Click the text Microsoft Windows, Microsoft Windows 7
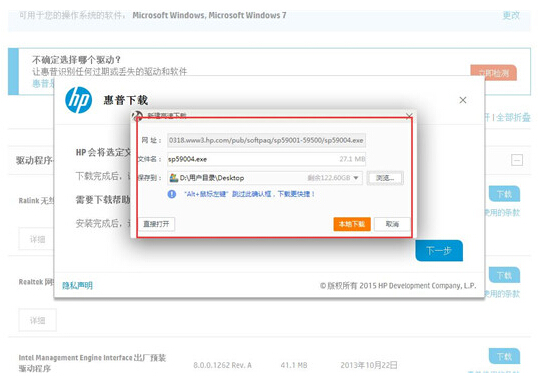The image size is (538, 378). click(x=209, y=15)
